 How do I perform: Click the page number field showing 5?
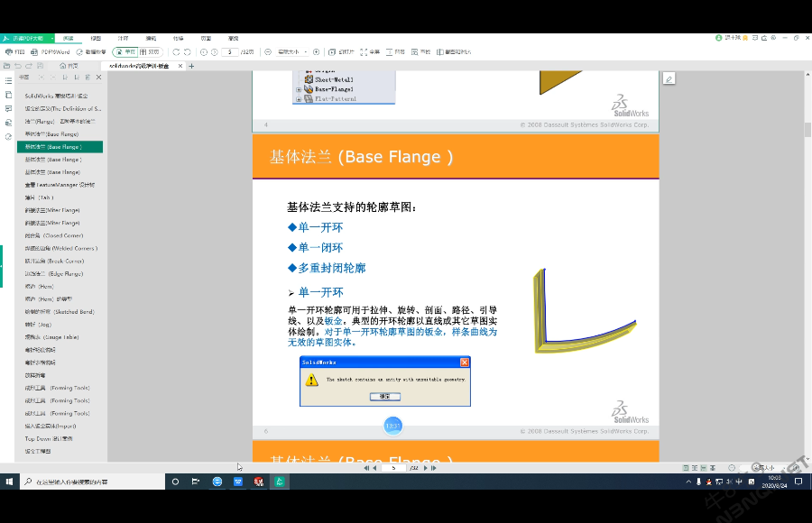pyautogui.click(x=229, y=51)
